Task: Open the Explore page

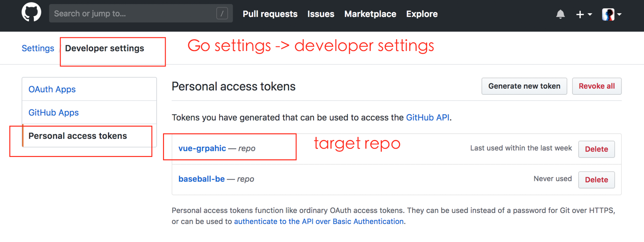Action: (x=422, y=14)
